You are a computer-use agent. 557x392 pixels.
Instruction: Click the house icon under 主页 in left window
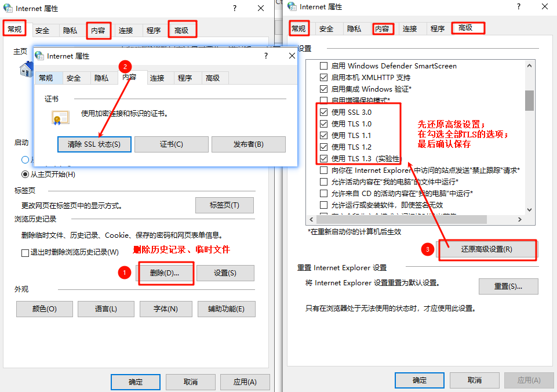pyautogui.click(x=26, y=69)
